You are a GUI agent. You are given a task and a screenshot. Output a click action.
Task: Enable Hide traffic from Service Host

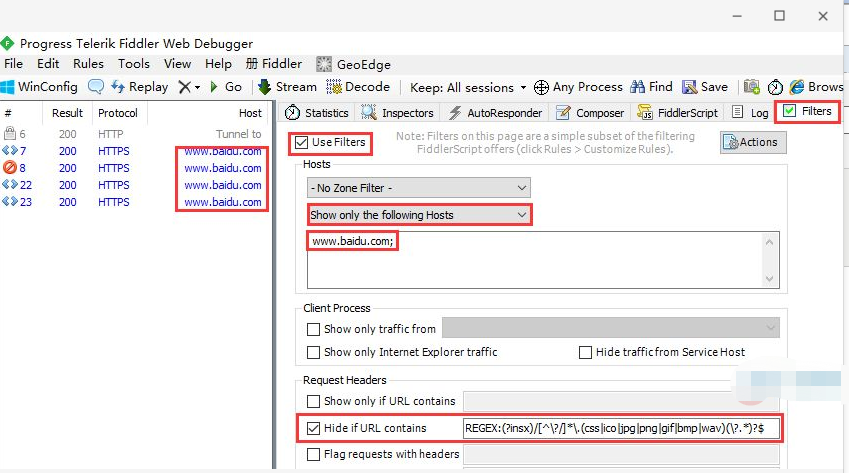pyautogui.click(x=585, y=352)
